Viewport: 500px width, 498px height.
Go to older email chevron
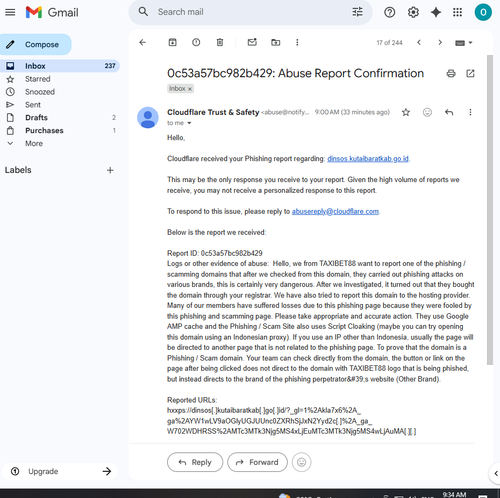tap(440, 42)
